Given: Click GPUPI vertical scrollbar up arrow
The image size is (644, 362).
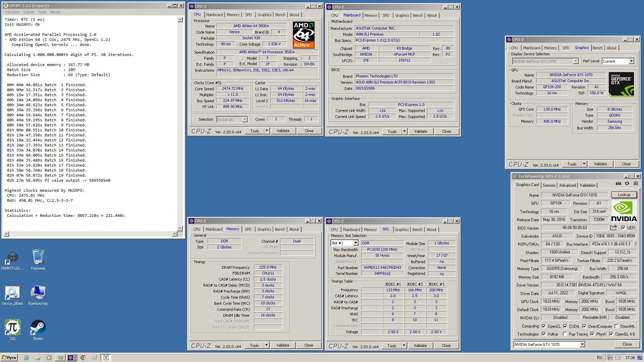Looking at the screenshot, I should click(x=180, y=19).
